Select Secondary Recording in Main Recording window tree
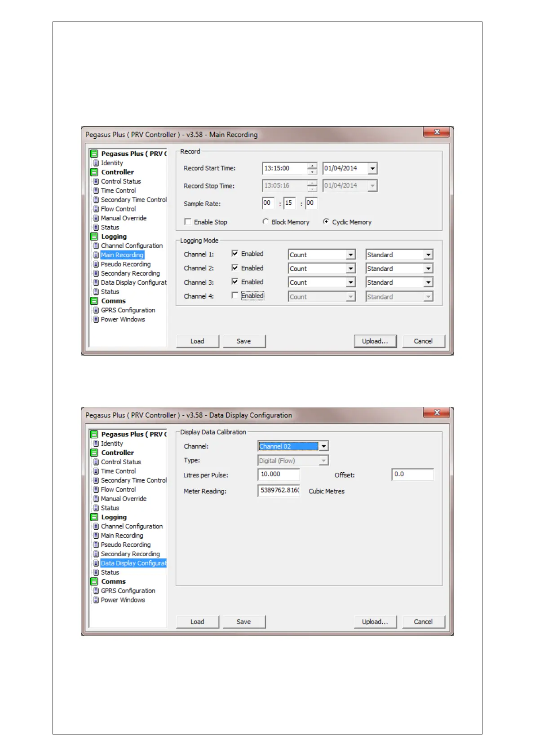The height and width of the screenshot is (756, 535). 130,273
